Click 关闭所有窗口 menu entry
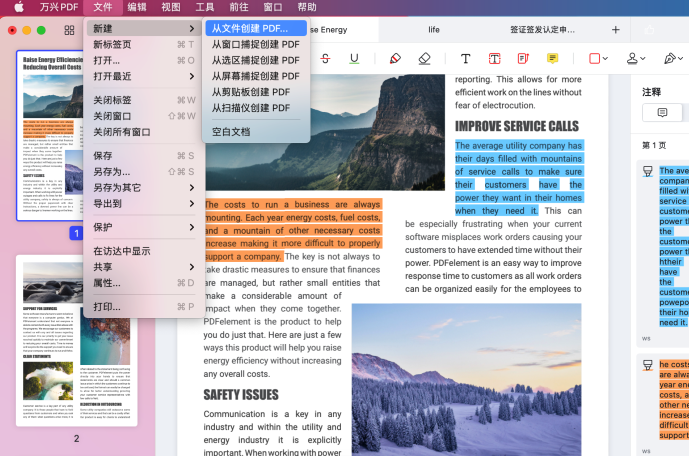 [x=143, y=132]
